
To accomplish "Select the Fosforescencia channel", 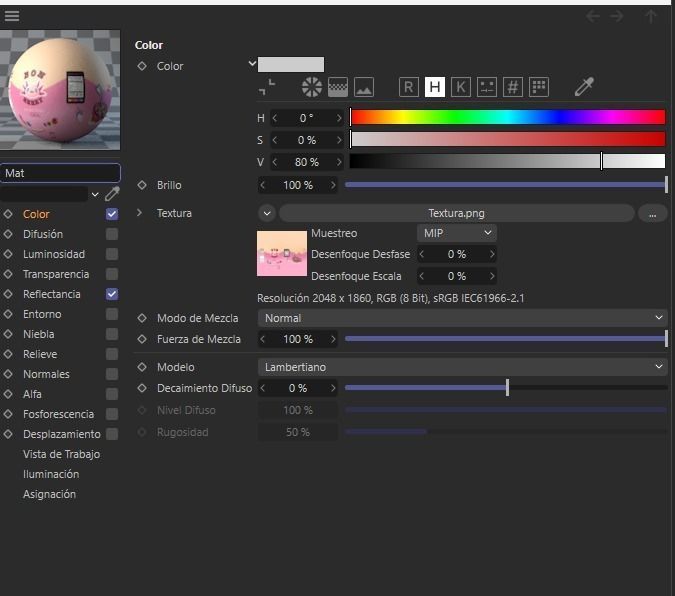I will [x=58, y=414].
